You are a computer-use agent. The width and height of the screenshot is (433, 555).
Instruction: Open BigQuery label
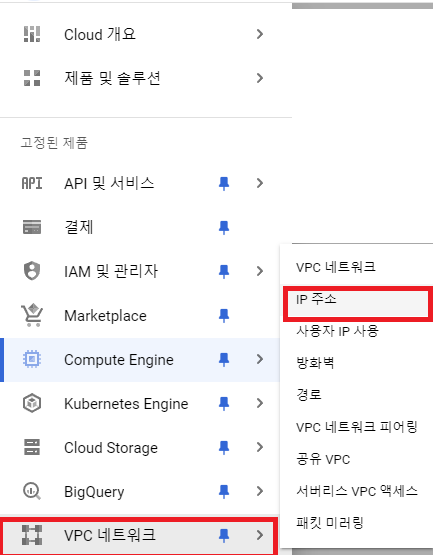pos(94,492)
